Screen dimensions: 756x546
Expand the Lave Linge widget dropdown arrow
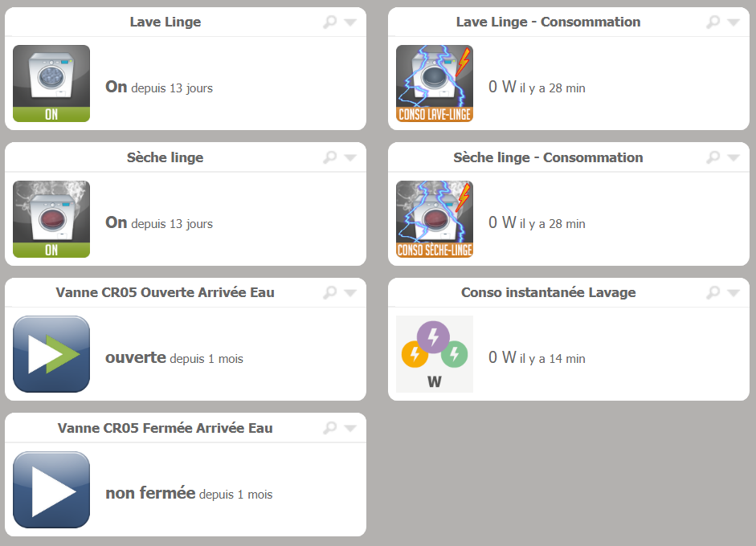[349, 22]
